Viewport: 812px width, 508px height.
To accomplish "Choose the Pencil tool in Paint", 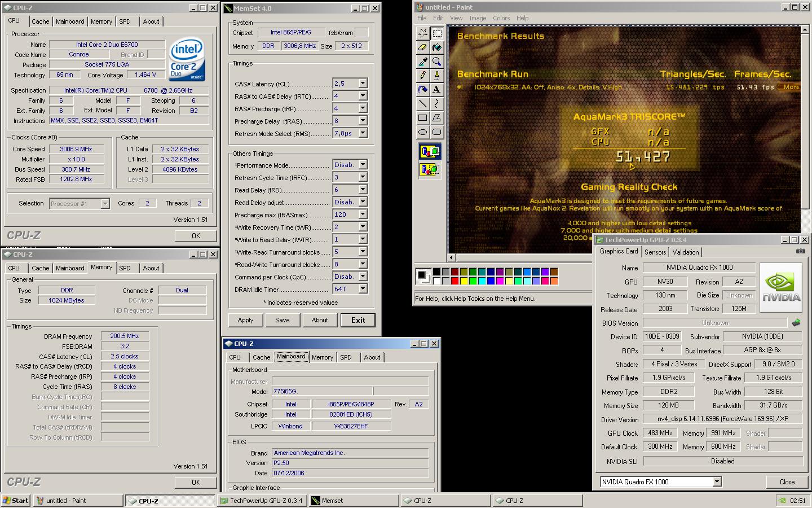I will click(423, 76).
